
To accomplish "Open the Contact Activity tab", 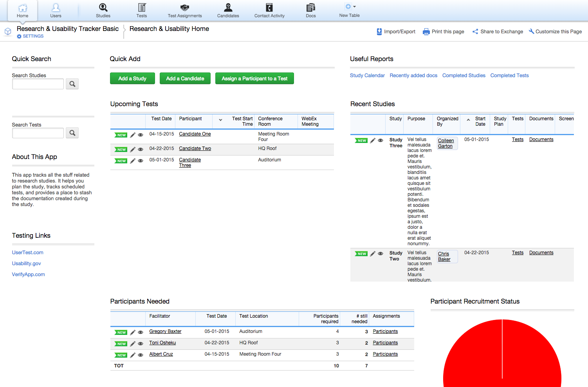I will [x=269, y=11].
